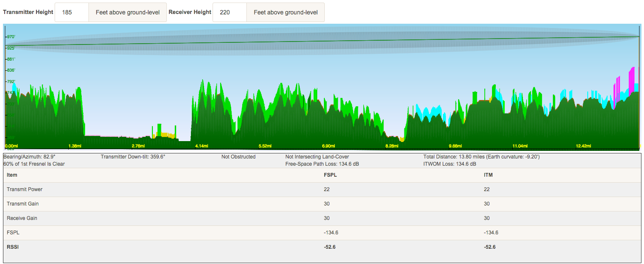The image size is (644, 264).
Task: Click the transmitter's 'Feet above ground-level' unit label
Action: tap(127, 12)
